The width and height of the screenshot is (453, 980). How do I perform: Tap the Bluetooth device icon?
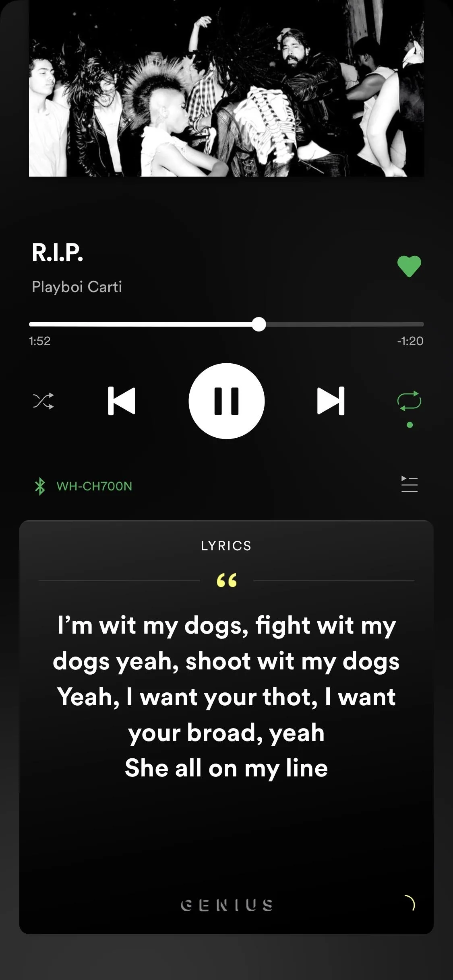point(39,486)
